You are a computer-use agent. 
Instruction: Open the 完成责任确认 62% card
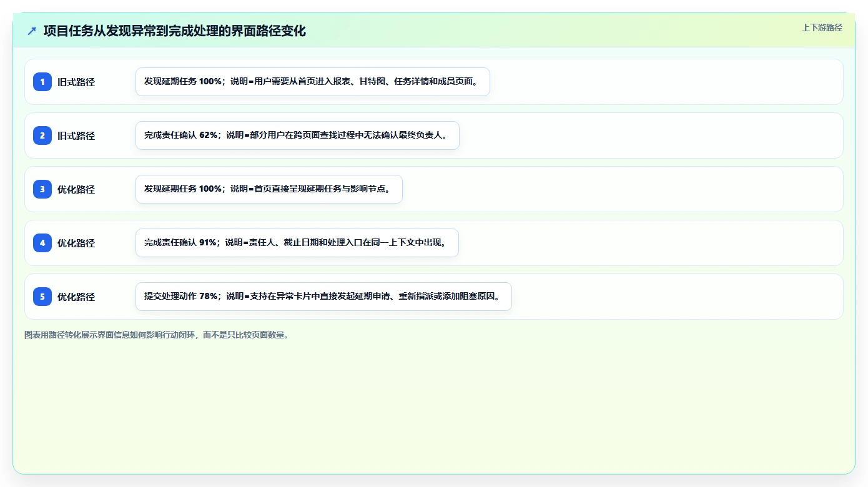[297, 135]
